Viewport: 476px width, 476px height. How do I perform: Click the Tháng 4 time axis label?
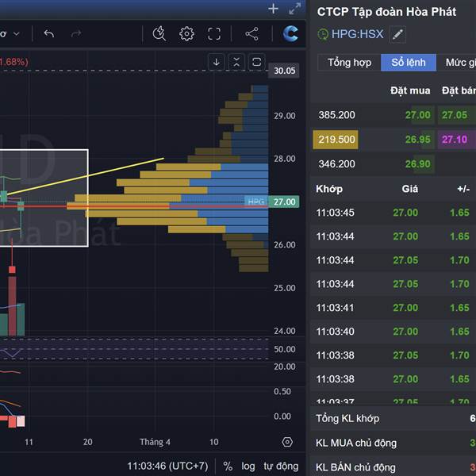pyautogui.click(x=155, y=442)
